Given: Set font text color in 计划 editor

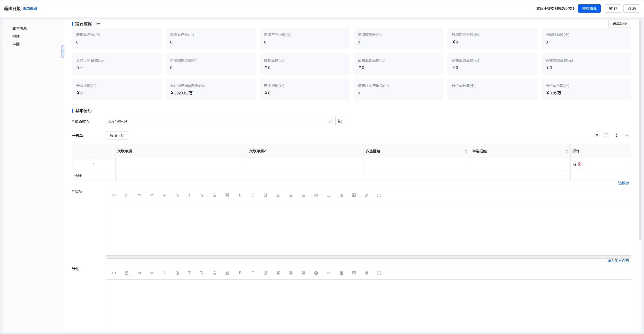Looking at the screenshot, I should coord(215,273).
